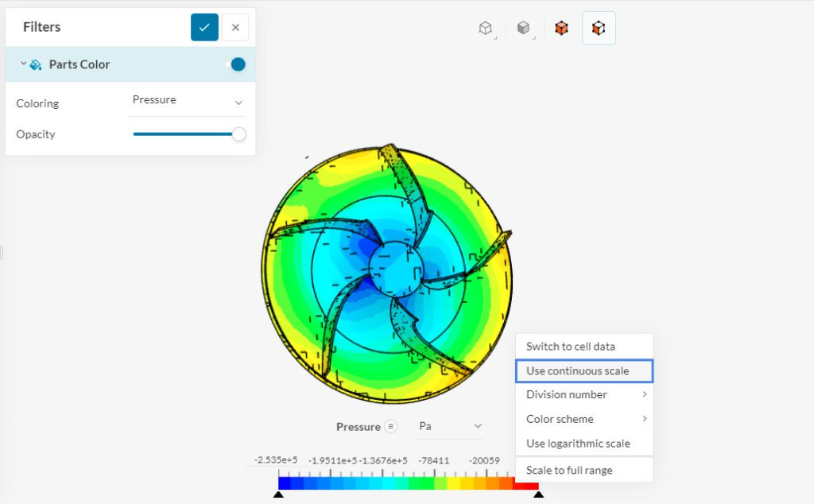This screenshot has height=504, width=814.
Task: Click the lower range marker under the colorbar
Action: 279,494
